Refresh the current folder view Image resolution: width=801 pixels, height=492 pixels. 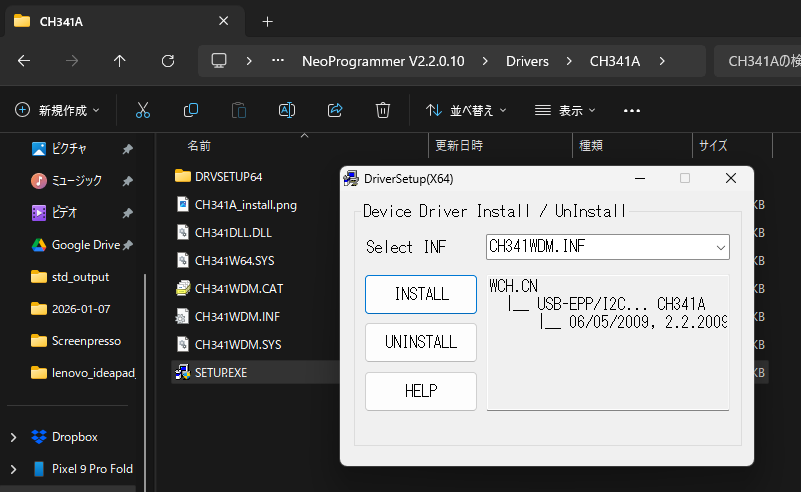(x=168, y=61)
